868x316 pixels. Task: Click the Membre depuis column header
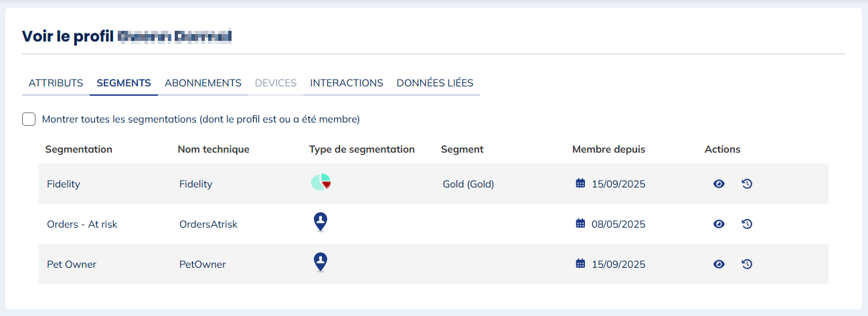pyautogui.click(x=609, y=149)
